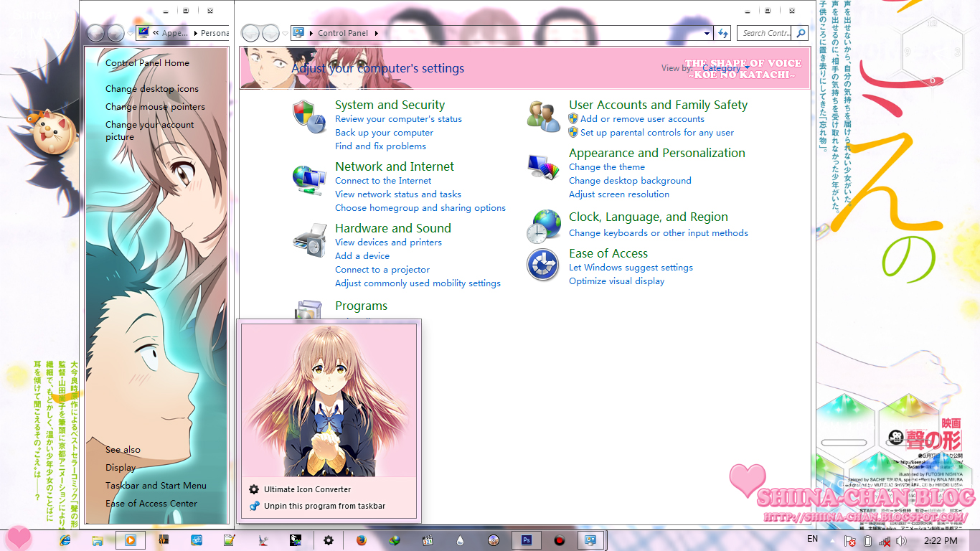Open View network status and tasks

[398, 194]
